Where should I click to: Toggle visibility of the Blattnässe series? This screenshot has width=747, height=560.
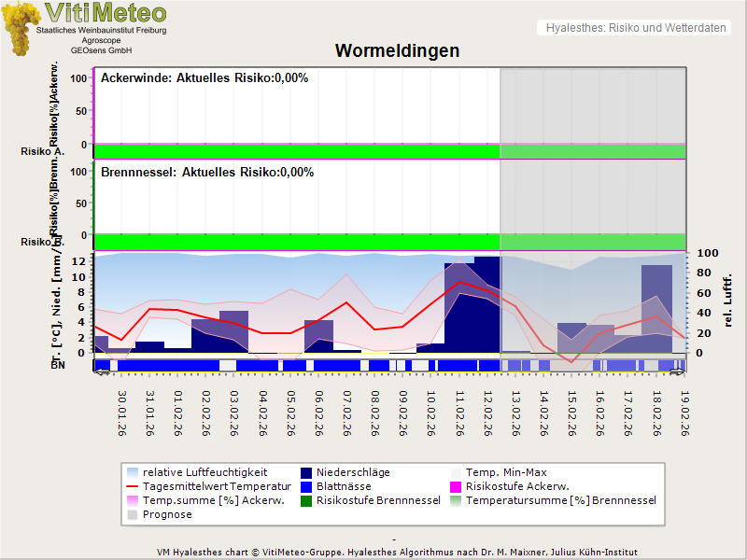tap(345, 486)
